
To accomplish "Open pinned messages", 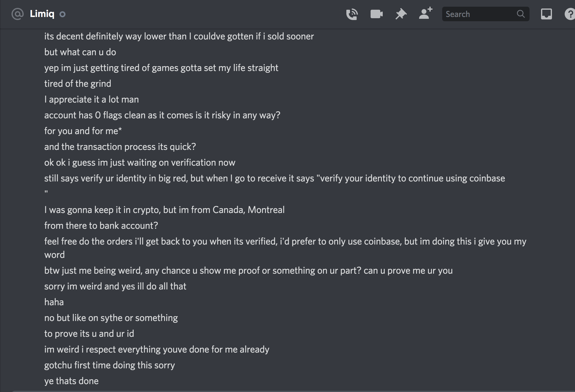I will [x=401, y=14].
